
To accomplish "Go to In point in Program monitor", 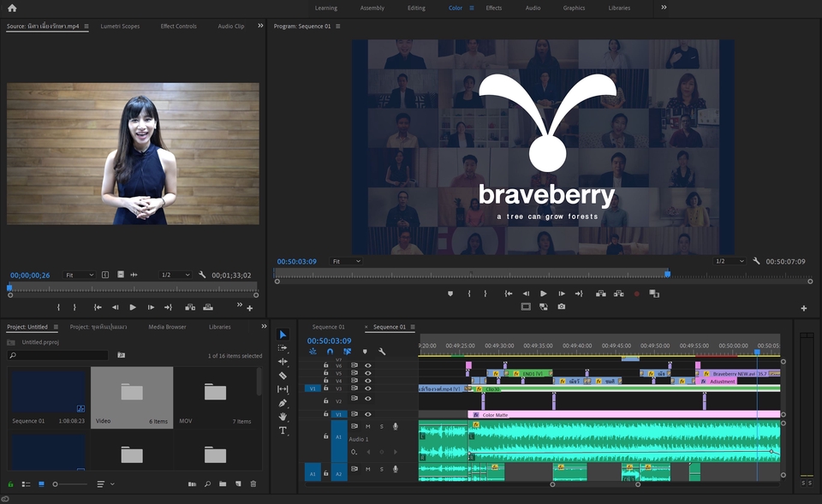I will [508, 294].
